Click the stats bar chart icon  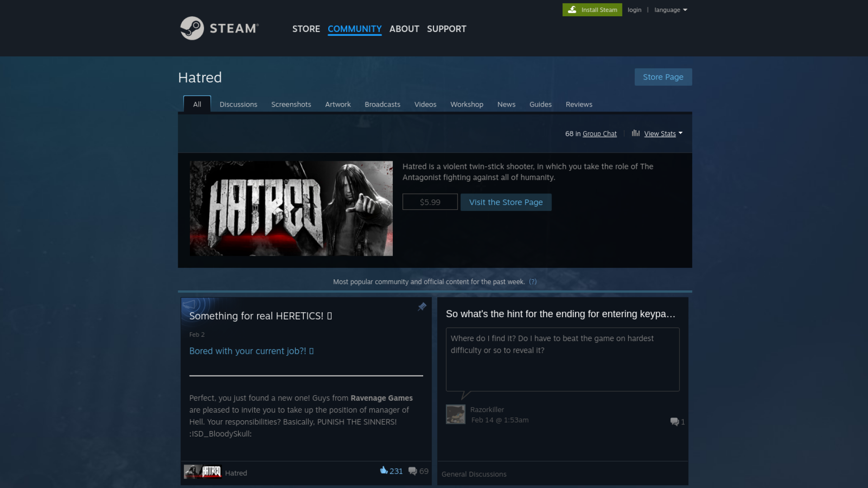[636, 133]
